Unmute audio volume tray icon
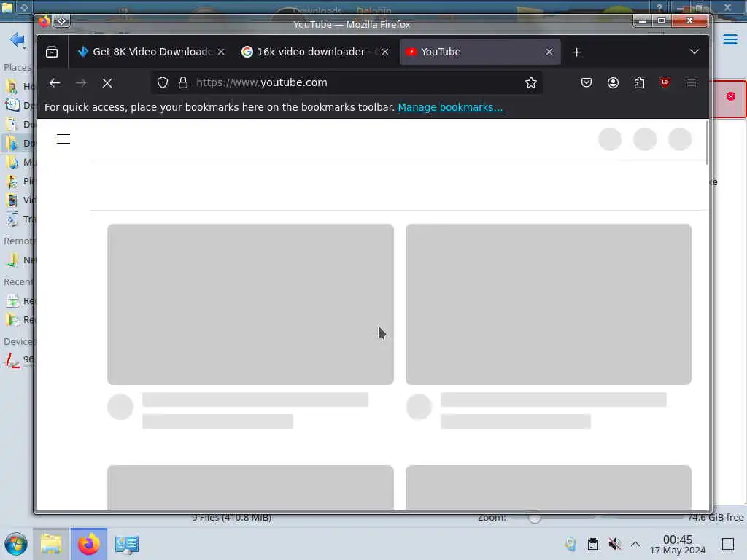Viewport: 747px width, 560px height. tap(614, 544)
